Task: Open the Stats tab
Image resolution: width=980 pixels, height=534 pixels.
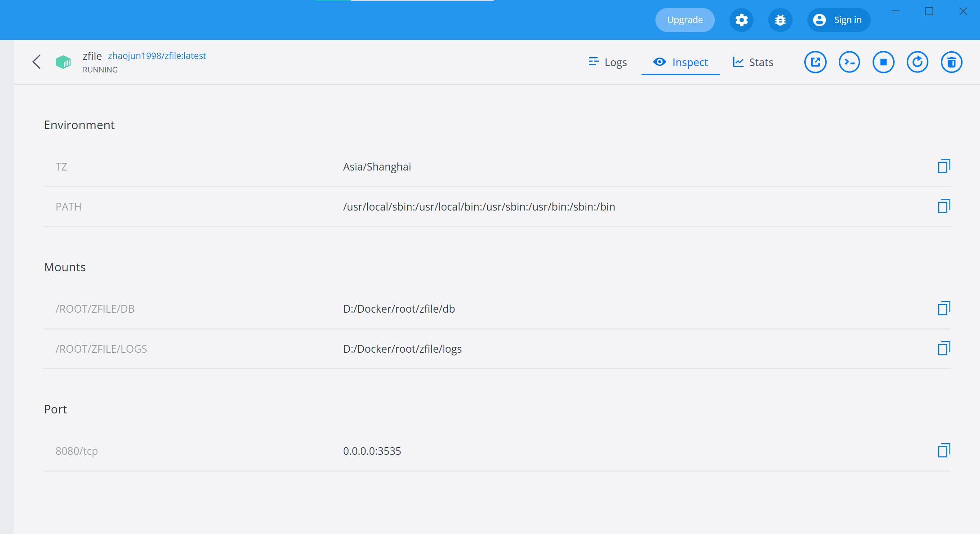Action: [x=753, y=62]
